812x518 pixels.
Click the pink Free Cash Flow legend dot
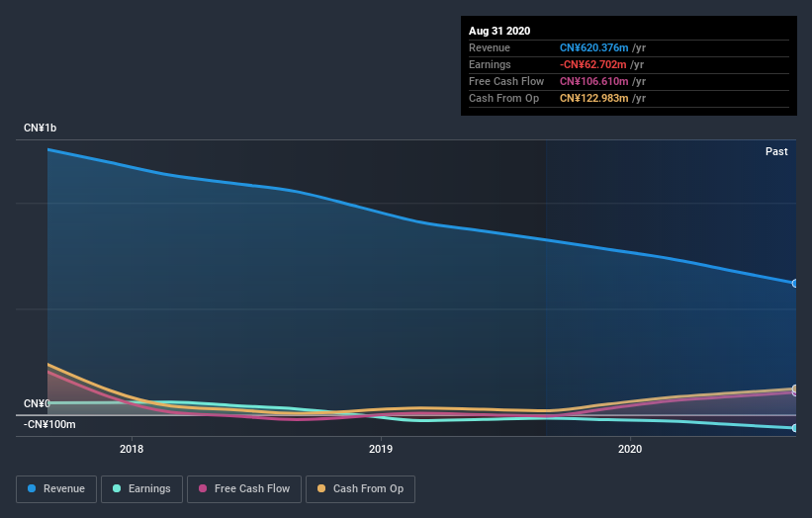[x=203, y=488]
